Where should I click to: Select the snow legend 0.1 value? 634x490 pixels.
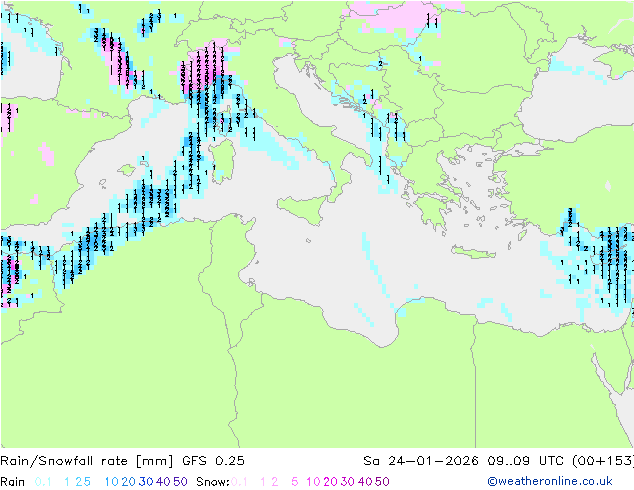[239, 482]
